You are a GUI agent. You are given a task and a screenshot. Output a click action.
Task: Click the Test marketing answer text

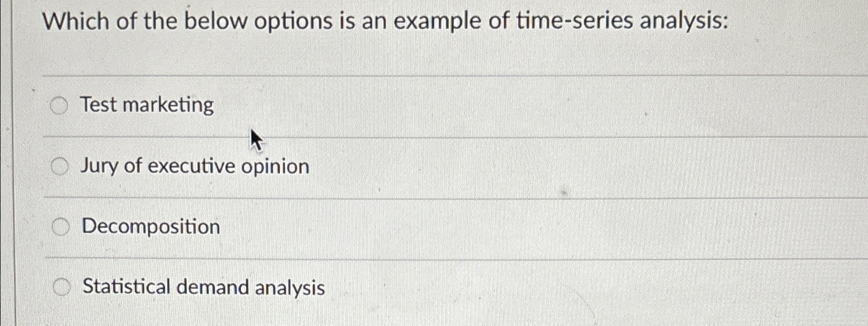point(146,106)
